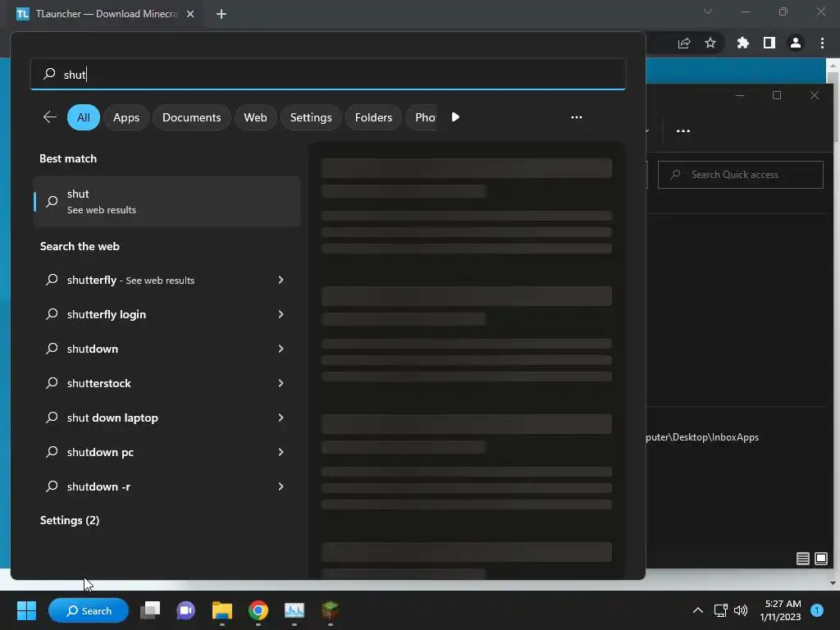Go back with the search panel arrow
Screen dimensions: 840x630
point(50,117)
